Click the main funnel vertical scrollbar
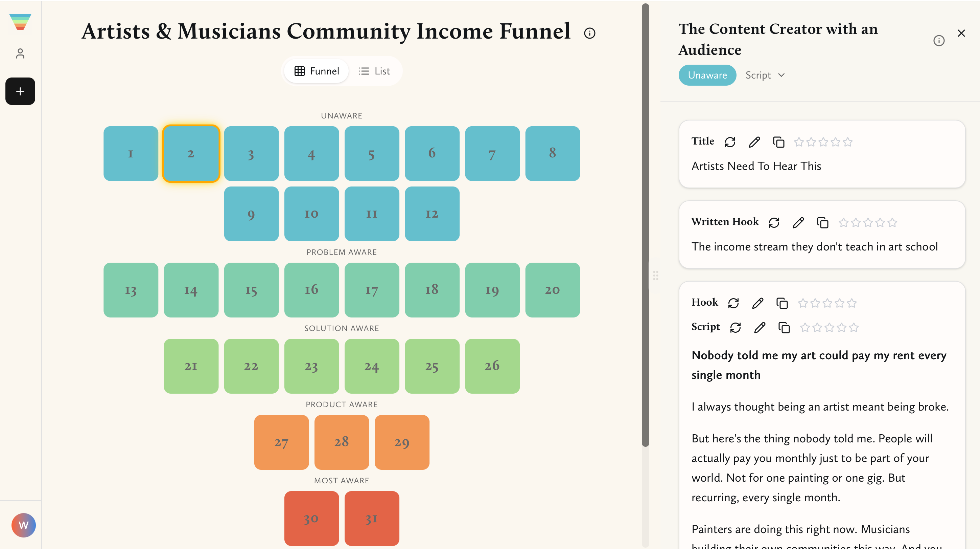 pyautogui.click(x=645, y=225)
